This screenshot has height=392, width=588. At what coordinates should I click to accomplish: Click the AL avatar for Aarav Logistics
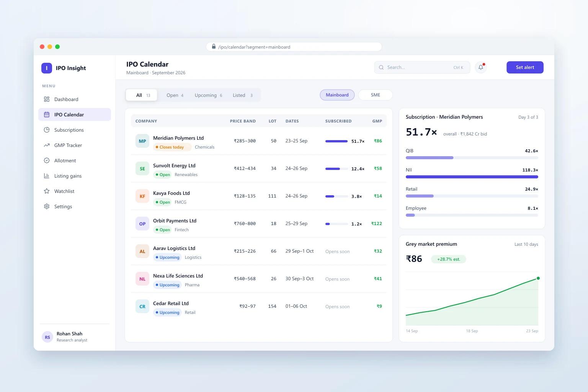click(x=142, y=251)
